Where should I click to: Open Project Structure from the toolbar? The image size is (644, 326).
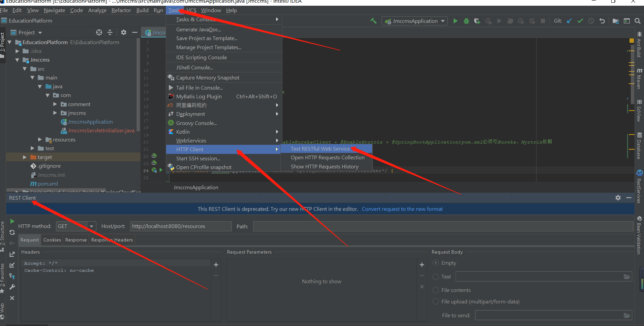tap(615, 21)
